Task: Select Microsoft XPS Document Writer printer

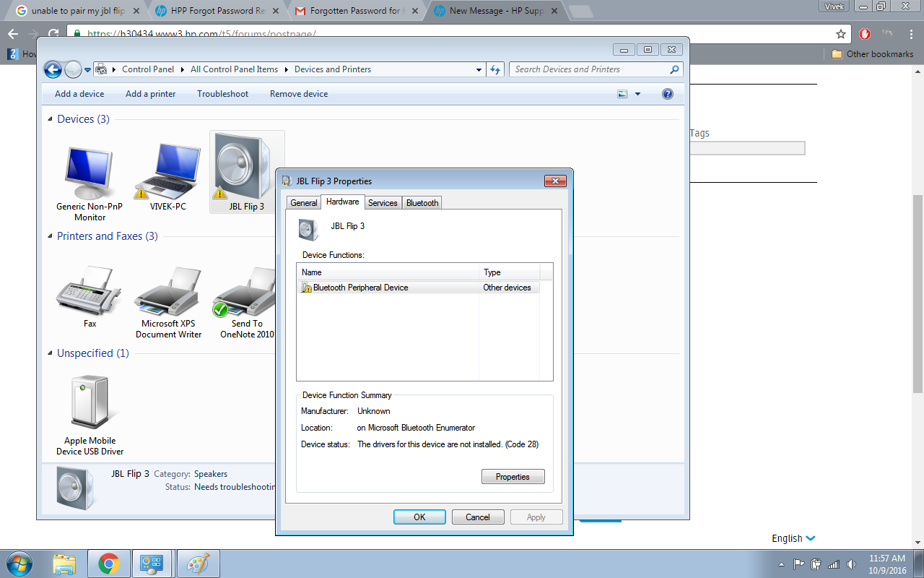Action: 169,303
